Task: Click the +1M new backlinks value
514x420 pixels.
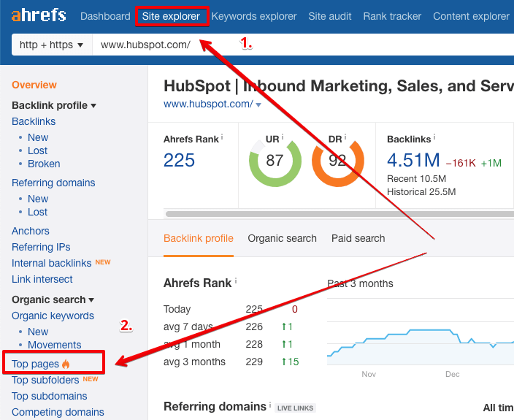Action: coord(491,163)
